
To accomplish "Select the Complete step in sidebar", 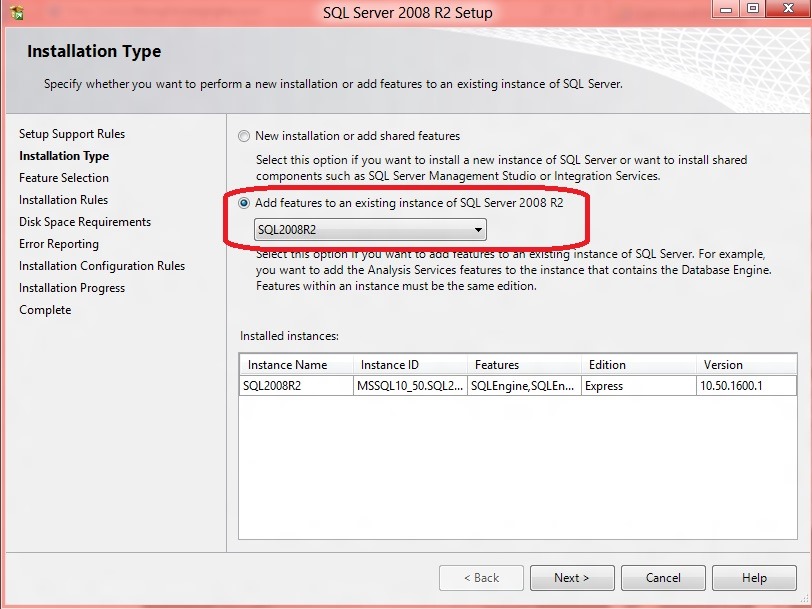I will tap(45, 310).
